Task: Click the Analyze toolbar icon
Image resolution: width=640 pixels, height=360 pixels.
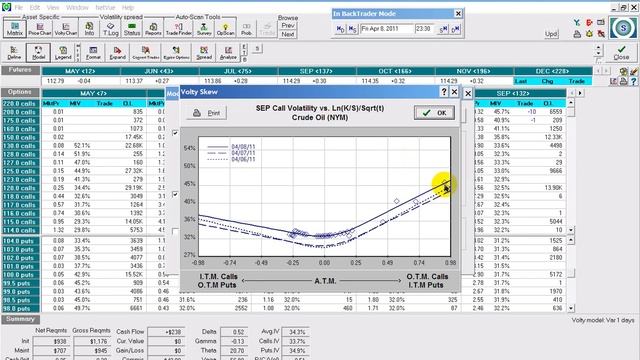Action: (228, 53)
